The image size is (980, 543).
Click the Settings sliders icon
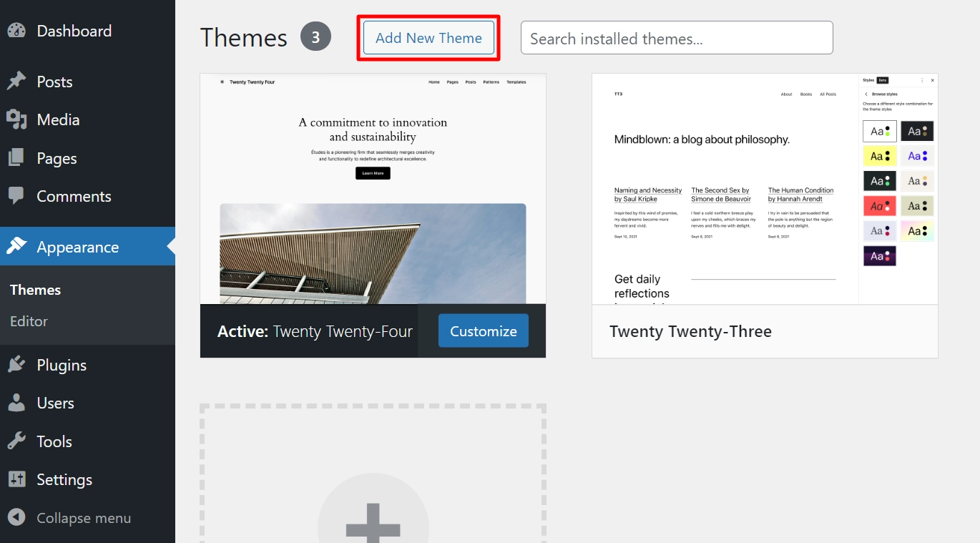pos(16,479)
